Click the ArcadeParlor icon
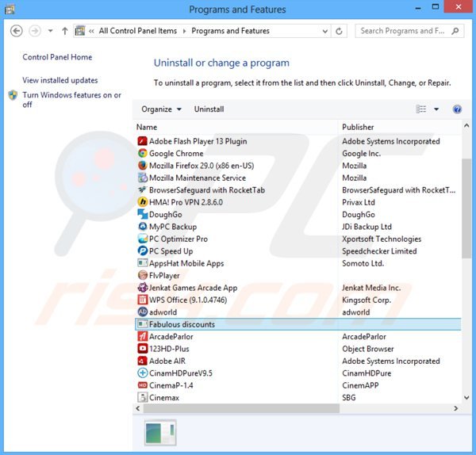Image resolution: width=476 pixels, height=455 pixels. (142, 336)
